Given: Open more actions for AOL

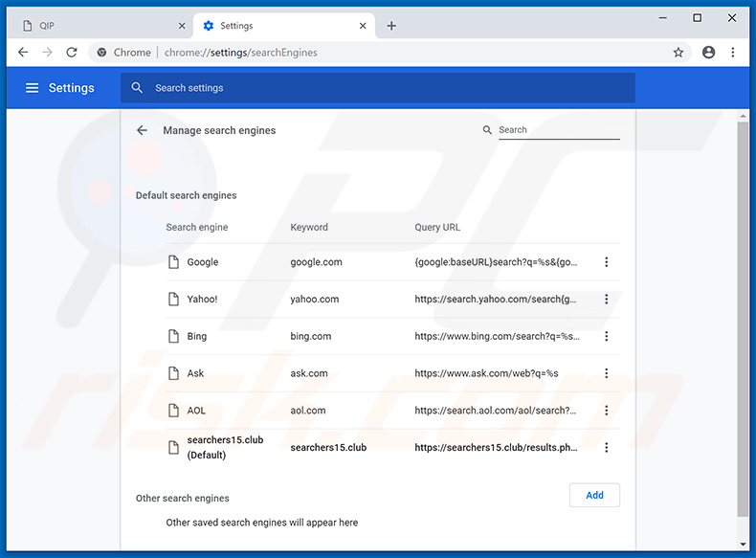Looking at the screenshot, I should 606,411.
